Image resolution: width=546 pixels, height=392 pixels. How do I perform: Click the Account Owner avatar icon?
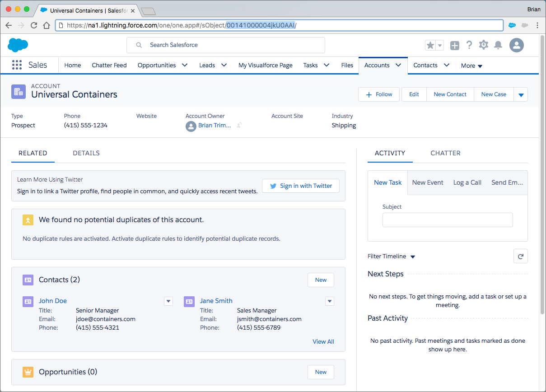[191, 126]
